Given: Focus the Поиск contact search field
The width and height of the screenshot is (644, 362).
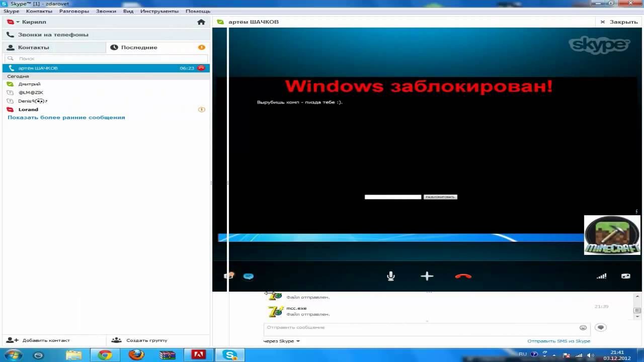Looking at the screenshot, I should coord(106,58).
